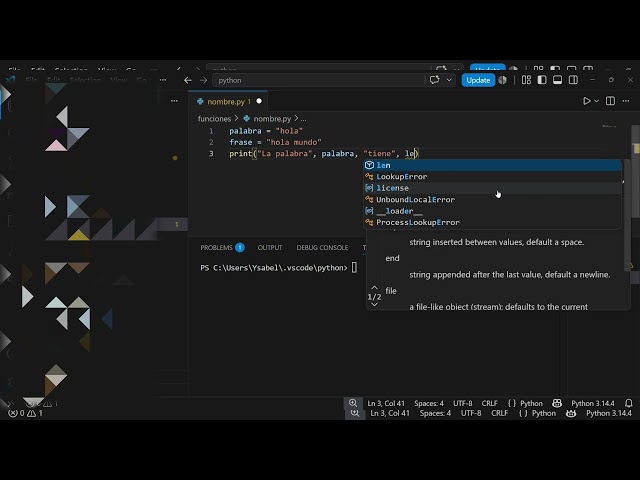Show next signature with the down arrow
Screen dimensions: 640x480
pyautogui.click(x=374, y=304)
